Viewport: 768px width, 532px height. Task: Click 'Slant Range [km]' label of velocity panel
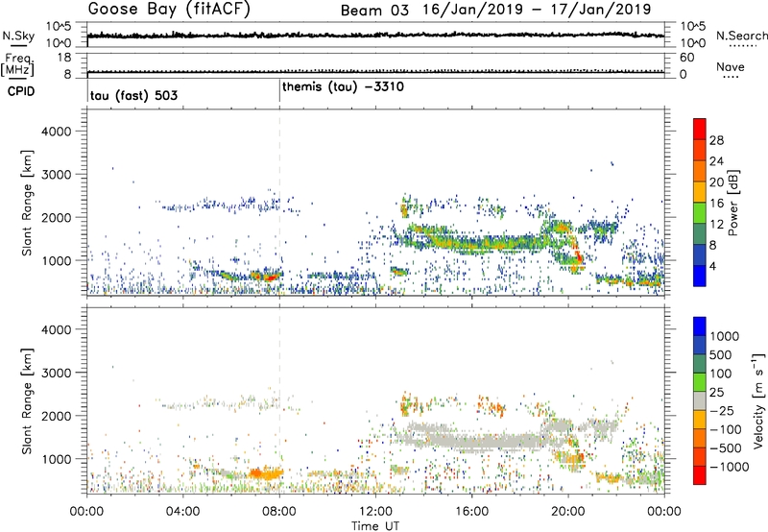tap(27, 401)
